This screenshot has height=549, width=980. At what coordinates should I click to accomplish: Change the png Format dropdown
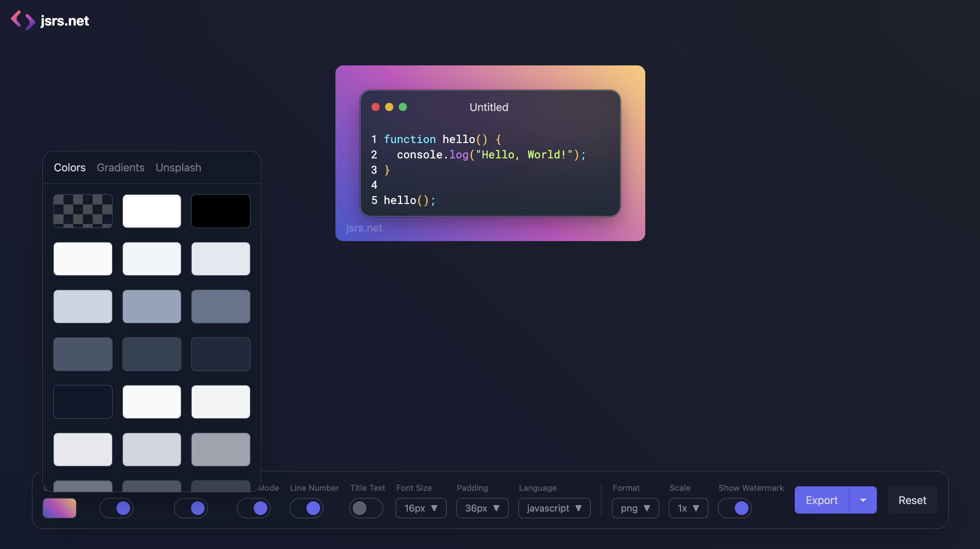(x=635, y=508)
